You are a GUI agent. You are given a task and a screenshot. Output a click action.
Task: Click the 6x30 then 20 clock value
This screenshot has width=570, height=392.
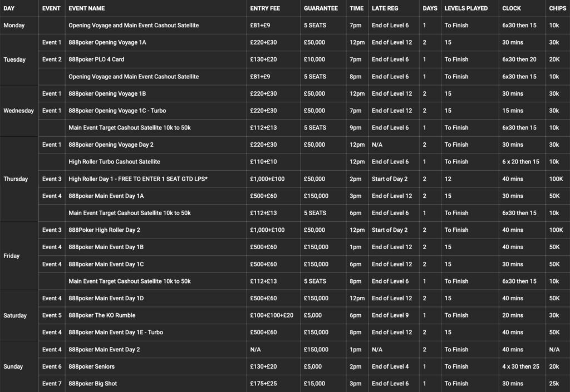click(x=519, y=59)
